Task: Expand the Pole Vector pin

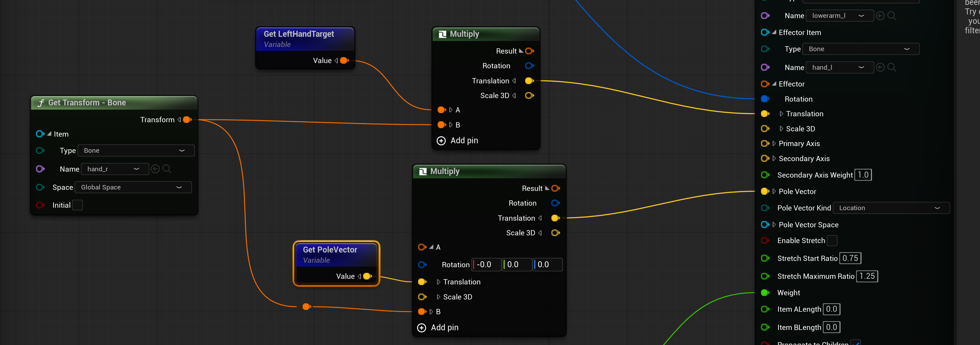Action: [x=774, y=191]
